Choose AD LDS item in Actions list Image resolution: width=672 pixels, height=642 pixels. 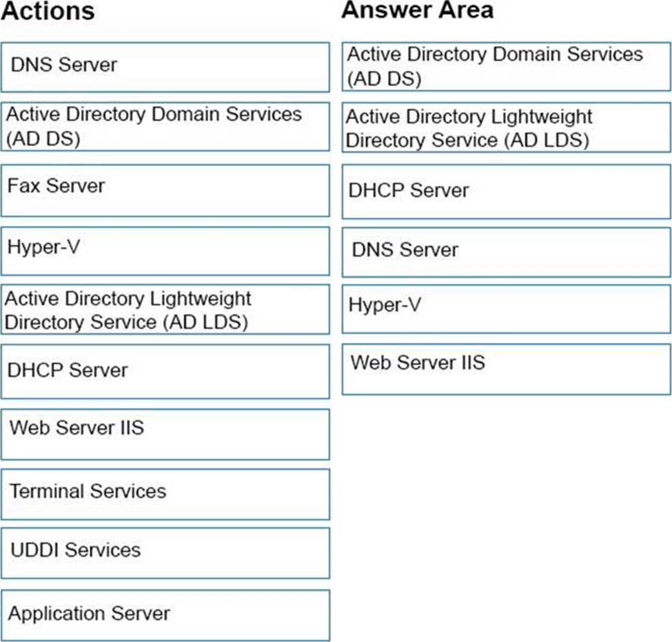pos(165,310)
